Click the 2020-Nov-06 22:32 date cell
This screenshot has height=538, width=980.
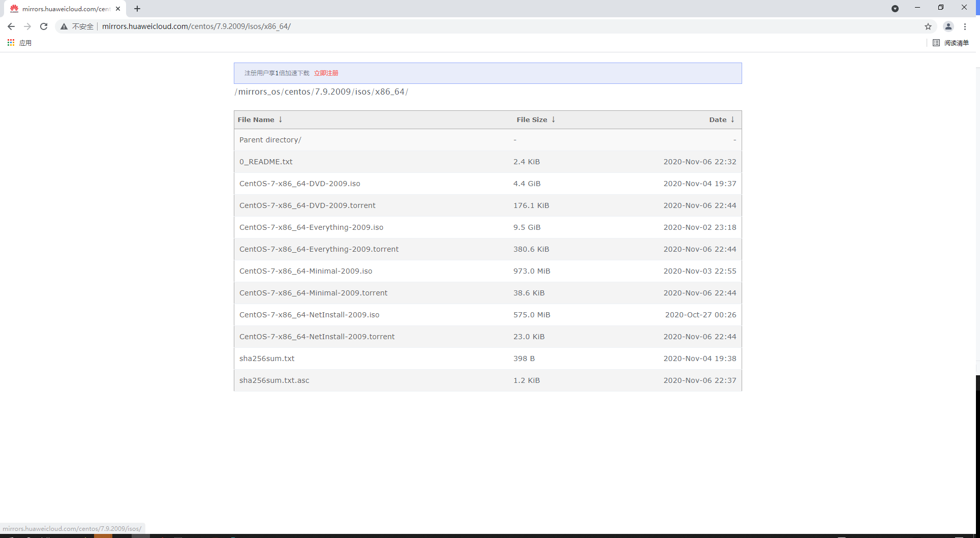click(700, 162)
